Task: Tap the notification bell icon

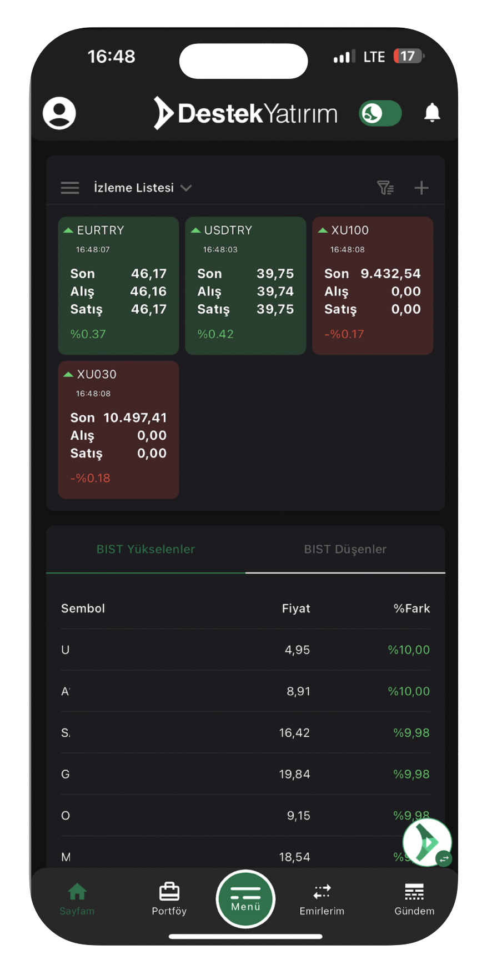Action: (x=432, y=113)
